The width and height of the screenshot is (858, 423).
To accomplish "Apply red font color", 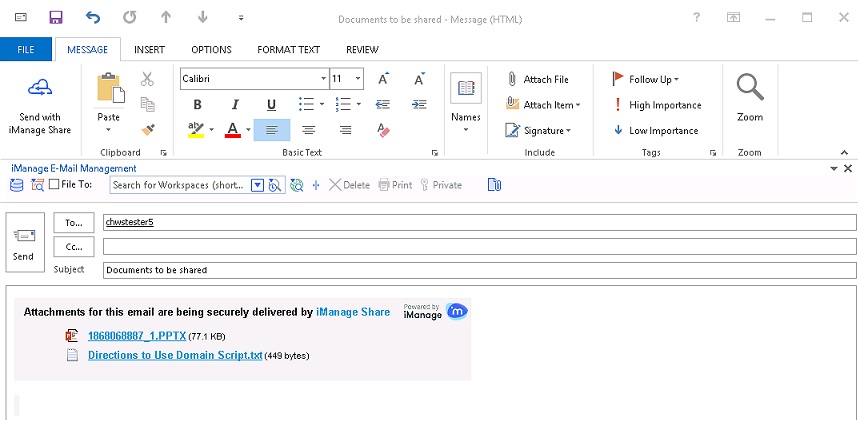I will [233, 130].
